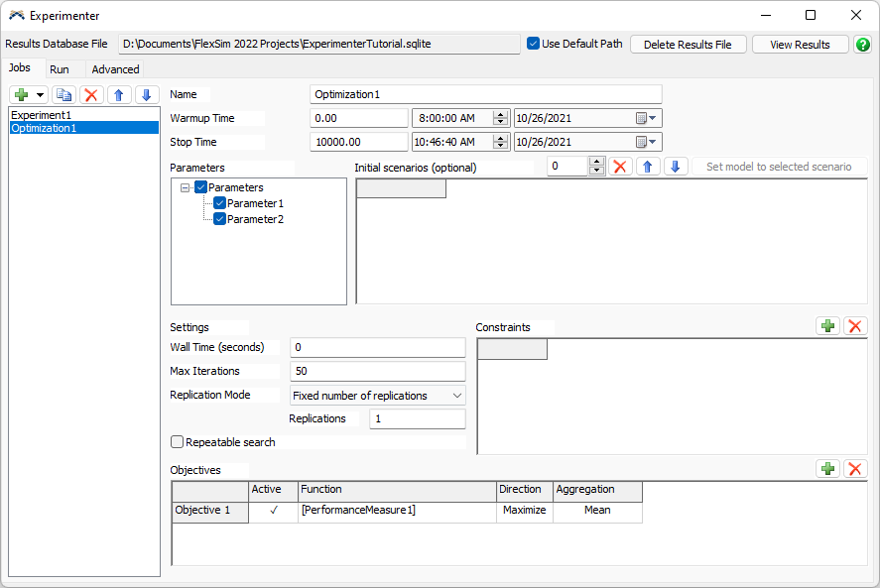Add a new constraint with plus icon
The height and width of the screenshot is (588, 880).
click(x=827, y=326)
